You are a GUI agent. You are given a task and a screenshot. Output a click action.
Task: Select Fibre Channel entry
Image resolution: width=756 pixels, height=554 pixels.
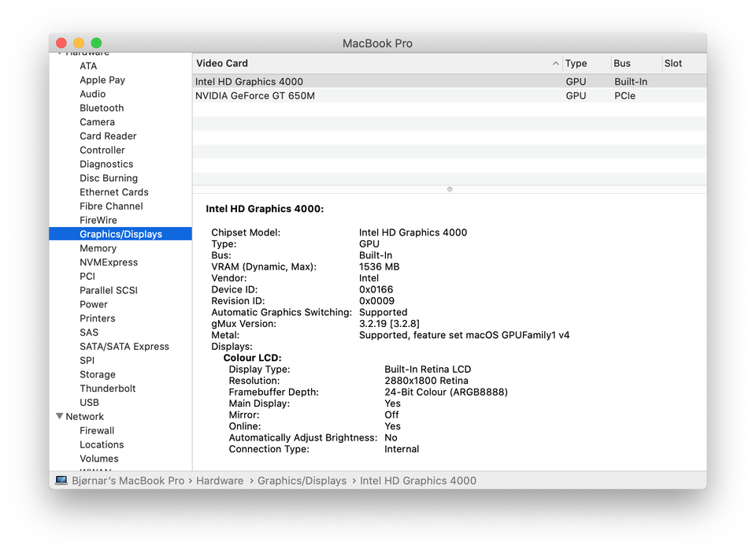[111, 206]
